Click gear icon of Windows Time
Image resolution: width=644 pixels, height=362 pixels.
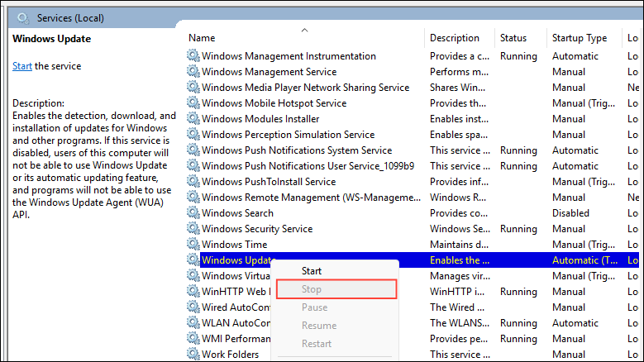click(193, 244)
